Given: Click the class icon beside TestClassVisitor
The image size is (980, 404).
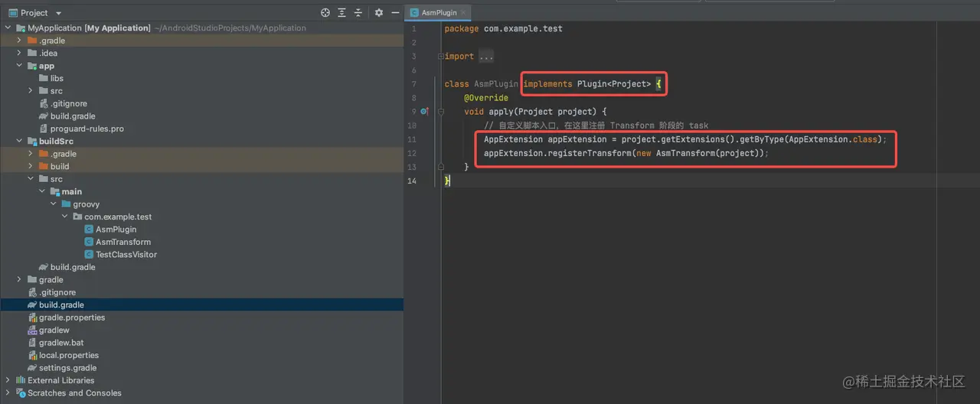Looking at the screenshot, I should coord(89,254).
